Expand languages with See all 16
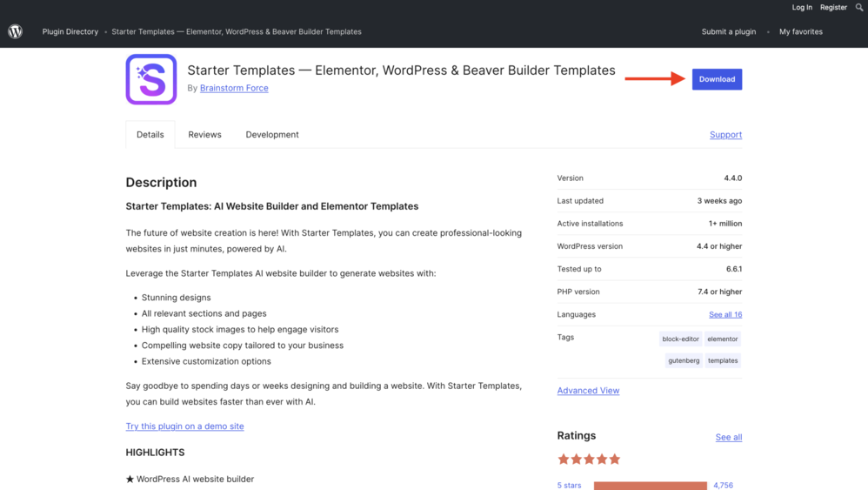868x490 pixels. tap(724, 314)
